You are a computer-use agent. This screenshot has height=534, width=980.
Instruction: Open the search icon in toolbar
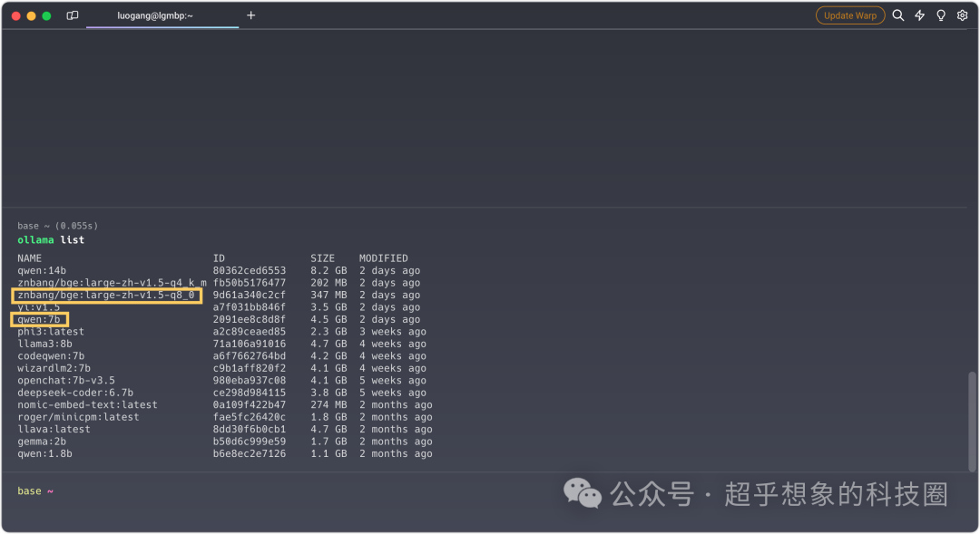[x=898, y=15]
